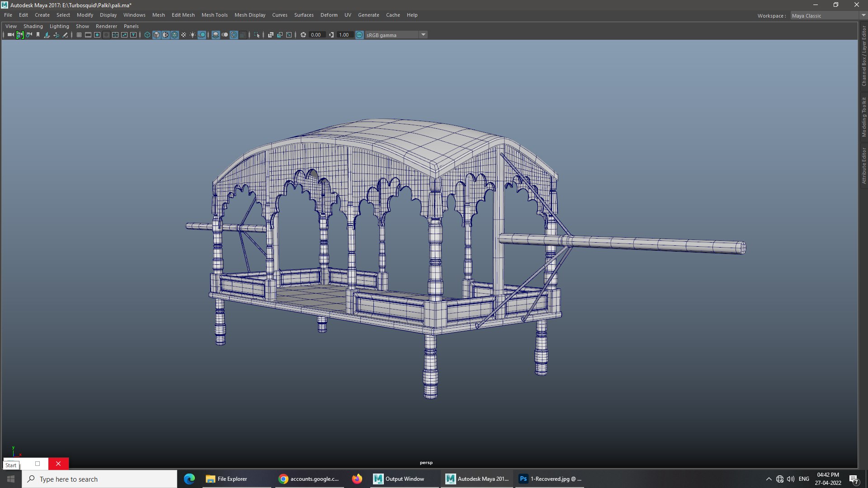
Task: Click the select camera icon
Action: tap(10, 35)
